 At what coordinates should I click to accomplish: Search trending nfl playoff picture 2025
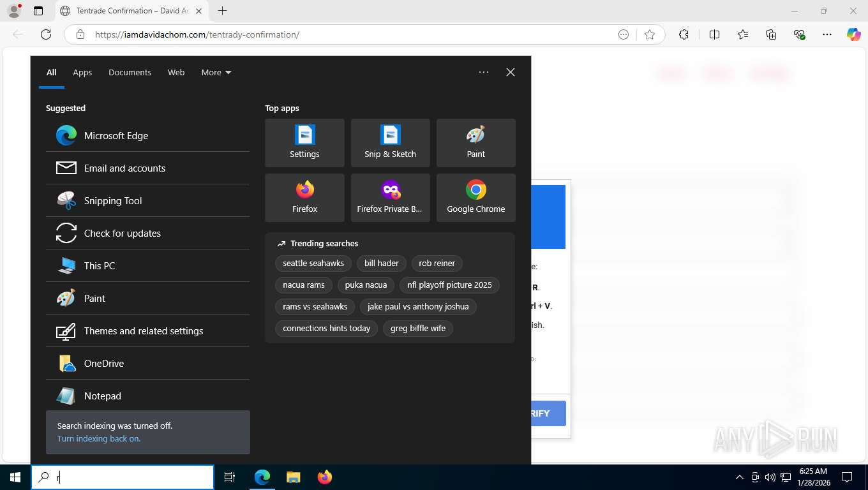[449, 285]
